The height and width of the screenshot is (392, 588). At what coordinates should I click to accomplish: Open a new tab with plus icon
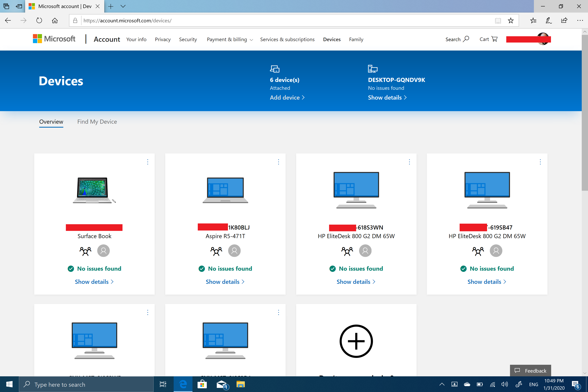pos(111,6)
